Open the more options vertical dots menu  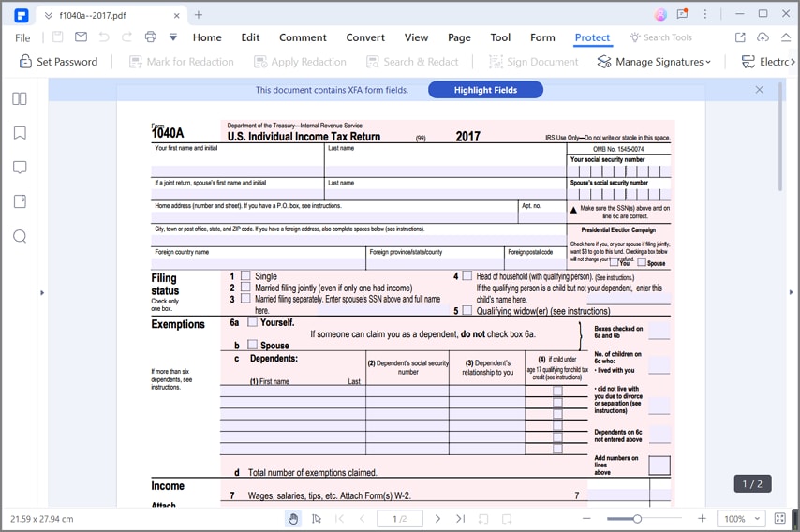(705, 14)
